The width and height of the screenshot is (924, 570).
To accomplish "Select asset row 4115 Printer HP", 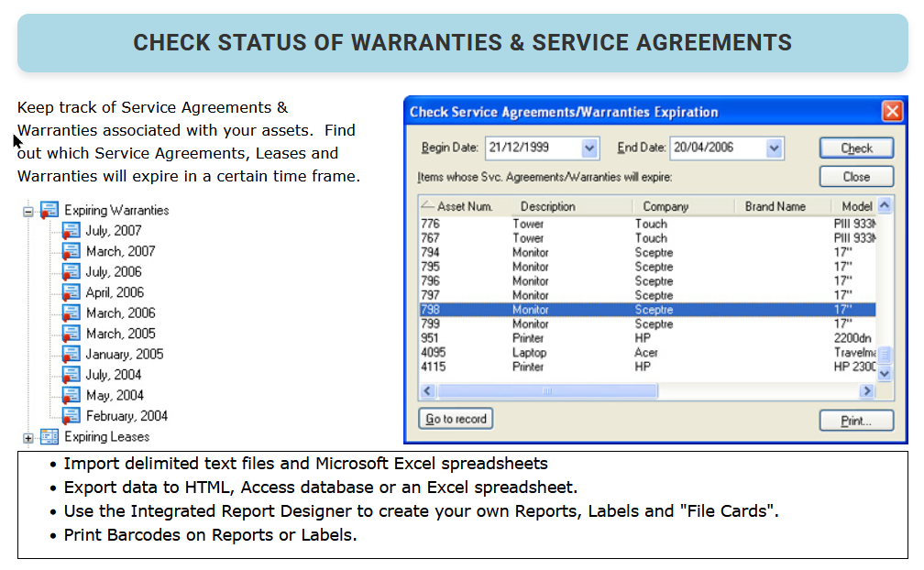I will coord(647,367).
